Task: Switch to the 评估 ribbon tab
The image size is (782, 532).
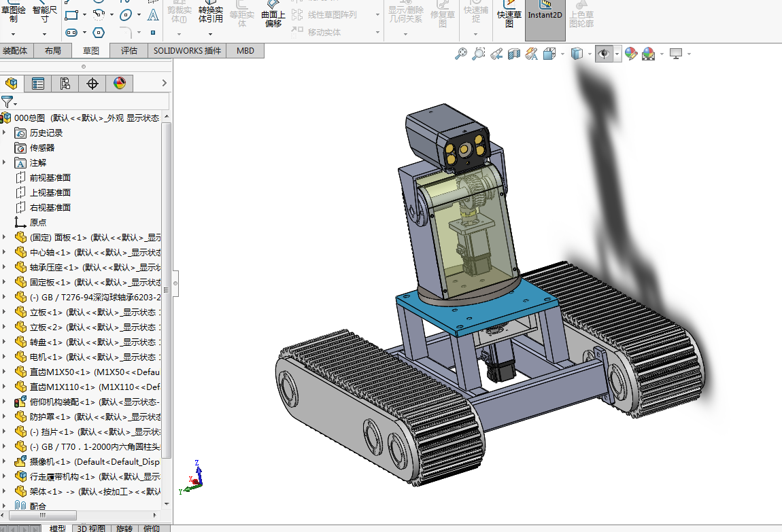Action: point(129,51)
